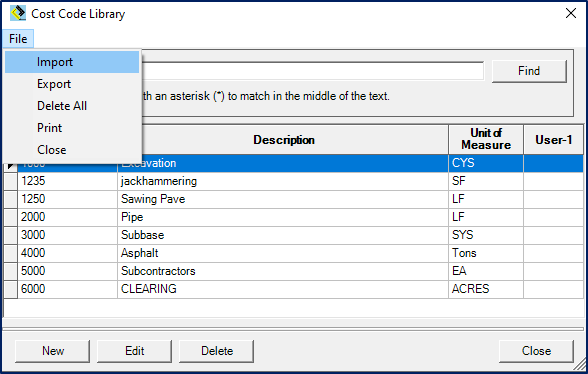Image resolution: width=588 pixels, height=374 pixels.
Task: Select cost code 6000 cell
Action: click(x=68, y=289)
